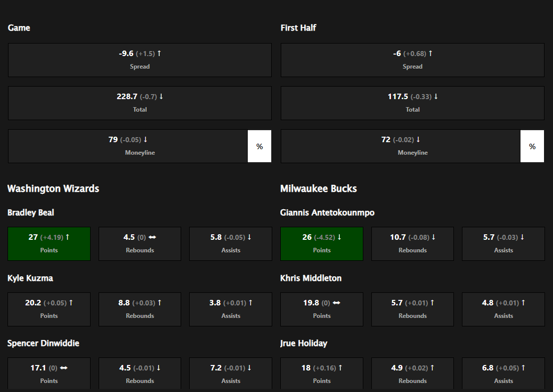Select Giannis Antetokounmpo 26 points card
The height and width of the screenshot is (392, 553).
pos(322,244)
